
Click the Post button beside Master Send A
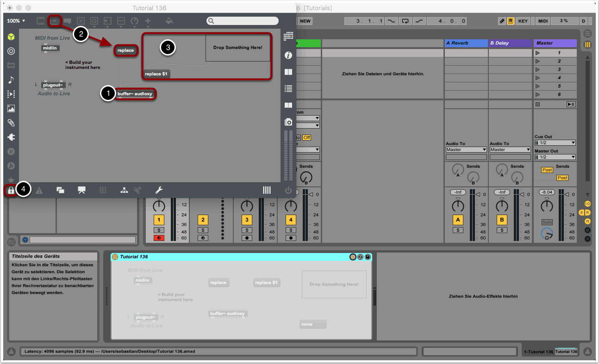[x=547, y=170]
